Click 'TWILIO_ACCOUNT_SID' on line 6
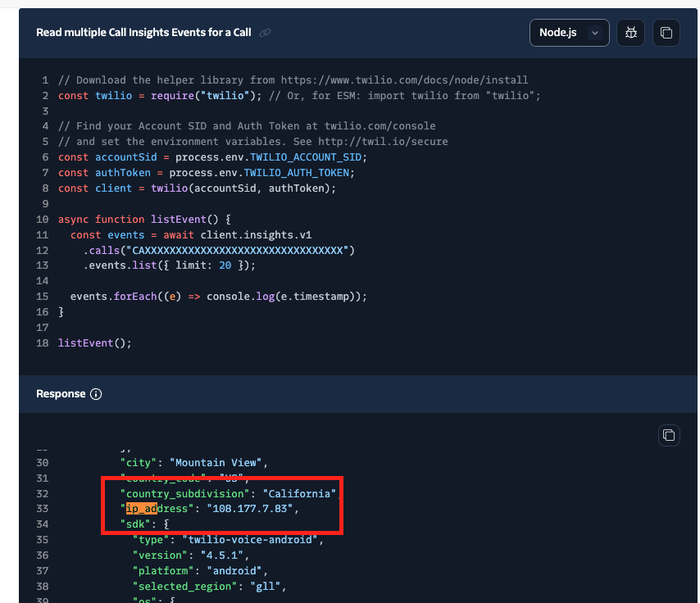Screen dimensions: 700x603 click(x=306, y=157)
